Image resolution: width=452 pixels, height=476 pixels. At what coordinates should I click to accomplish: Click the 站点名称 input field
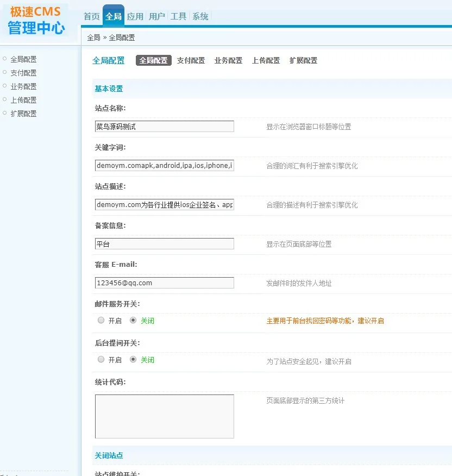(164, 127)
